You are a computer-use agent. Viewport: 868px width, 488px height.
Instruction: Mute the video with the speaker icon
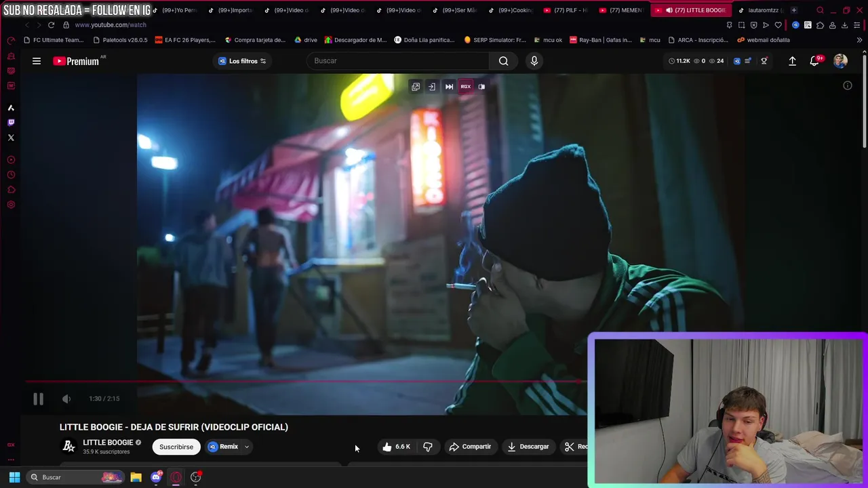point(66,399)
